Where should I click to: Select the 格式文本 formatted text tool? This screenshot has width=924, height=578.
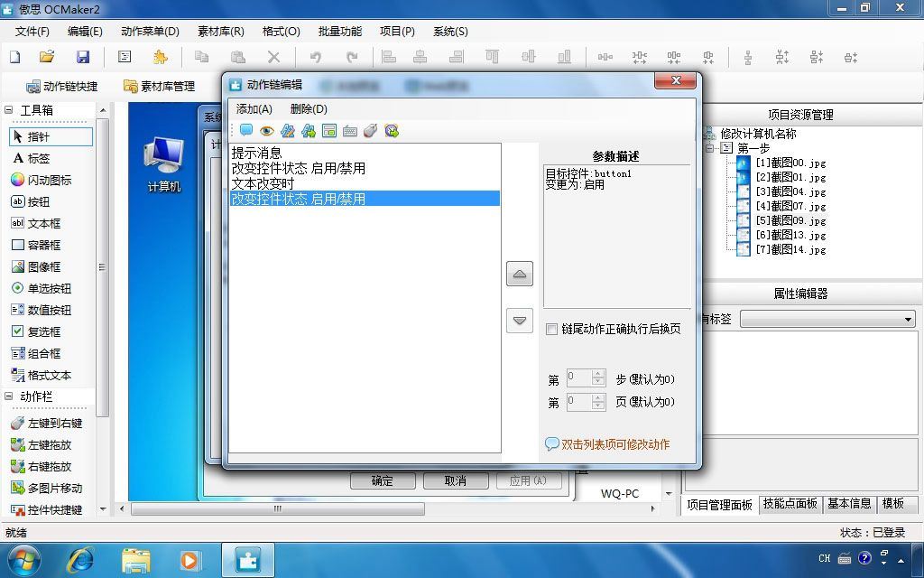coord(42,375)
